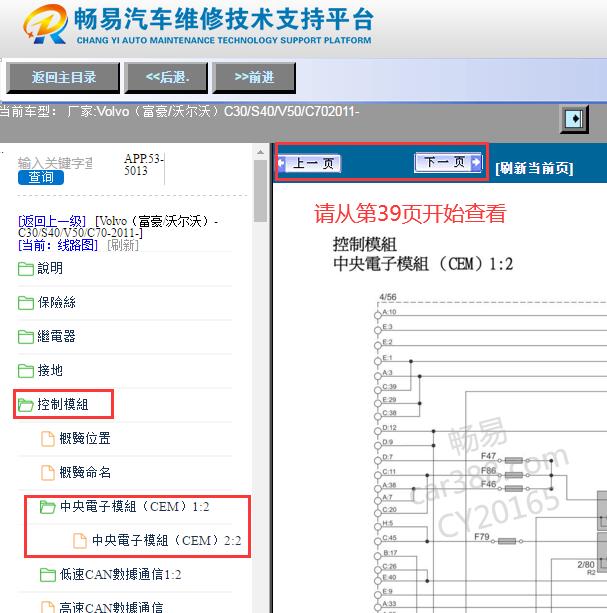Open 概覽命名 document

point(85,472)
